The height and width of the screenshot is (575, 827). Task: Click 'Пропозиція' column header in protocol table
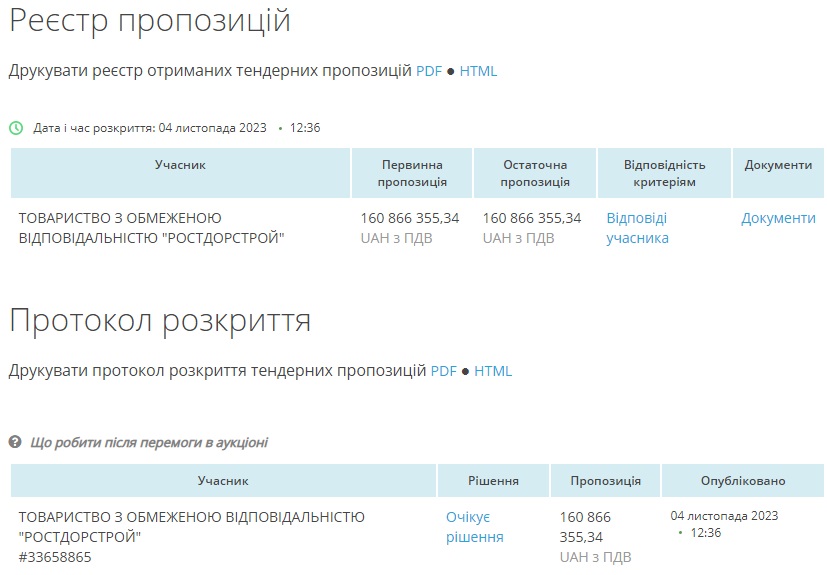(605, 481)
